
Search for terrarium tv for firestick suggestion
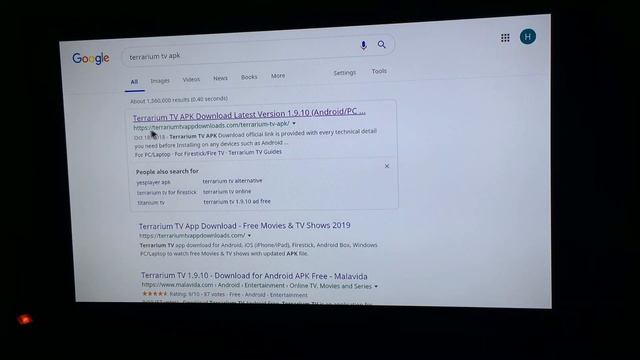click(x=167, y=192)
